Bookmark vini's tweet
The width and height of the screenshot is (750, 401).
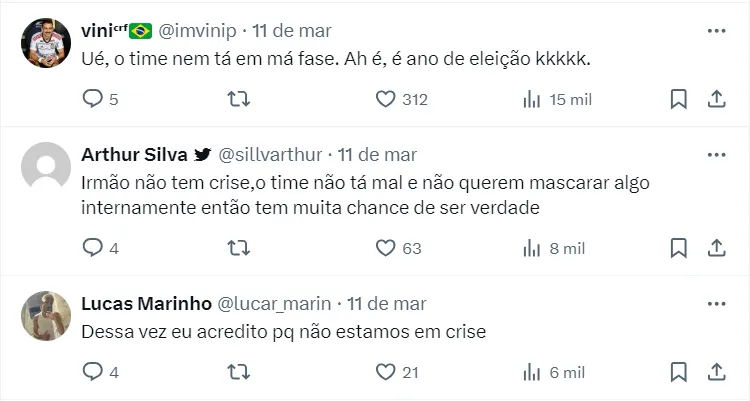point(678,99)
